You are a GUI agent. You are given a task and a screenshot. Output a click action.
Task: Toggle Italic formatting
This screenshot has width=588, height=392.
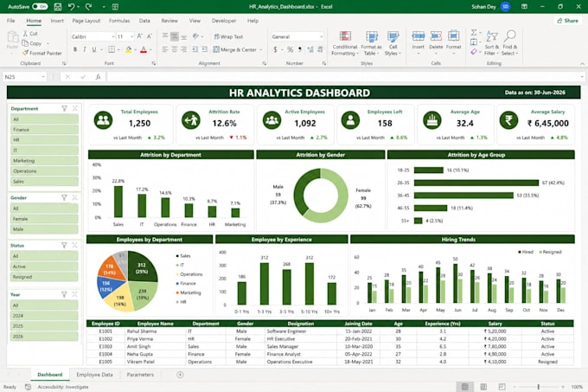coord(85,49)
